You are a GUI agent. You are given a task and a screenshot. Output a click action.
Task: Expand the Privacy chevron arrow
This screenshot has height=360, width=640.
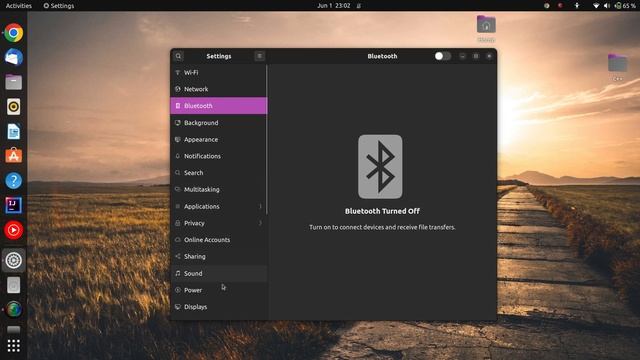[x=260, y=223]
